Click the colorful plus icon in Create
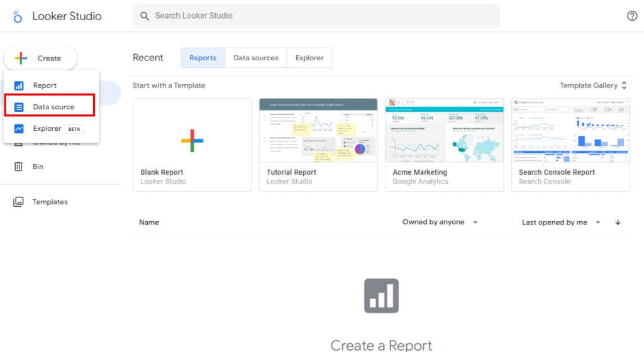The height and width of the screenshot is (352, 644). click(21, 58)
